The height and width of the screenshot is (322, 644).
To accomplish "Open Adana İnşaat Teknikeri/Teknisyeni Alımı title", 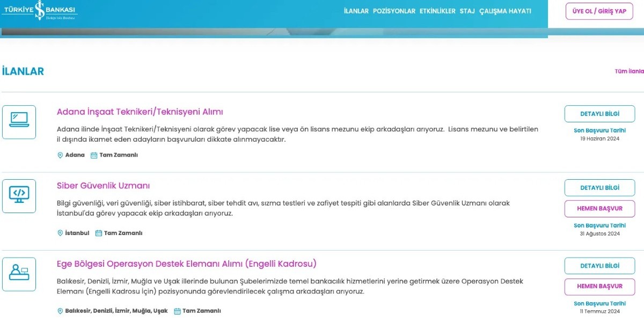I will click(140, 112).
